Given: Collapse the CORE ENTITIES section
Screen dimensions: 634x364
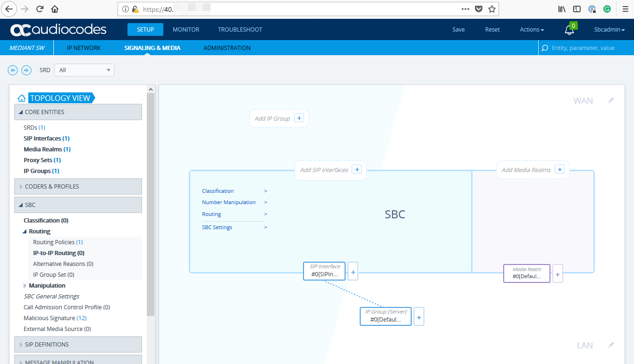Looking at the screenshot, I should tap(78, 112).
